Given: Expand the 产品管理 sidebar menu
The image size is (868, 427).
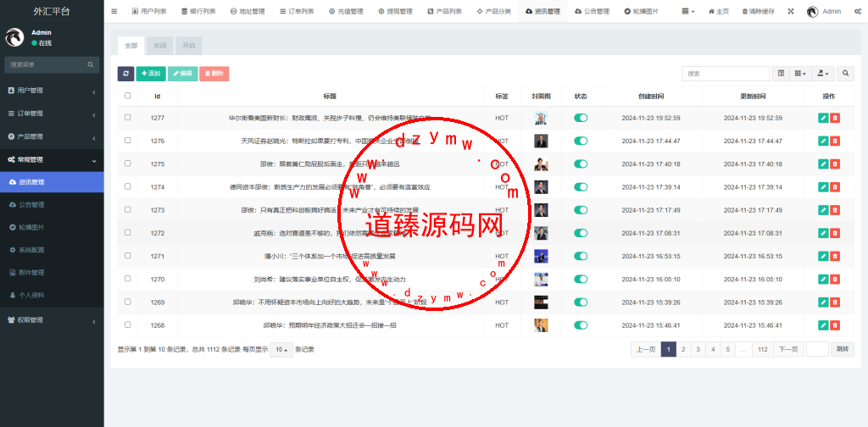Looking at the screenshot, I should (52, 136).
